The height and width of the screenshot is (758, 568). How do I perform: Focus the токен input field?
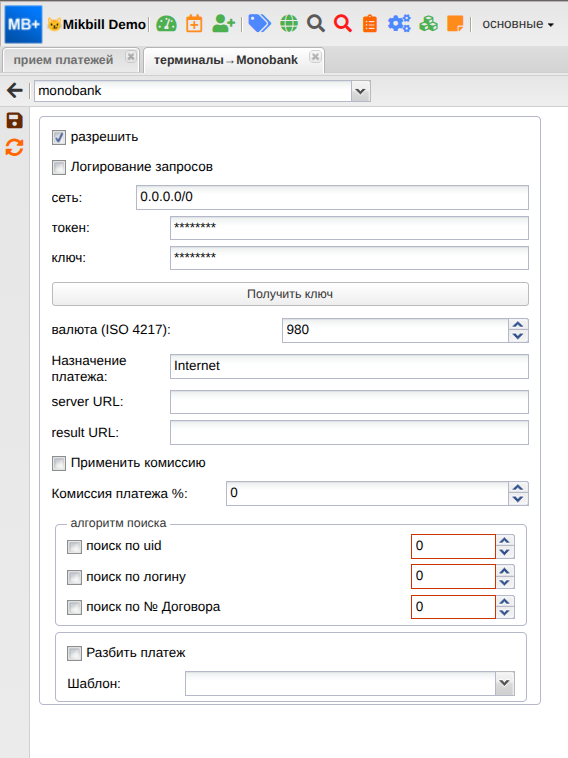pyautogui.click(x=349, y=228)
